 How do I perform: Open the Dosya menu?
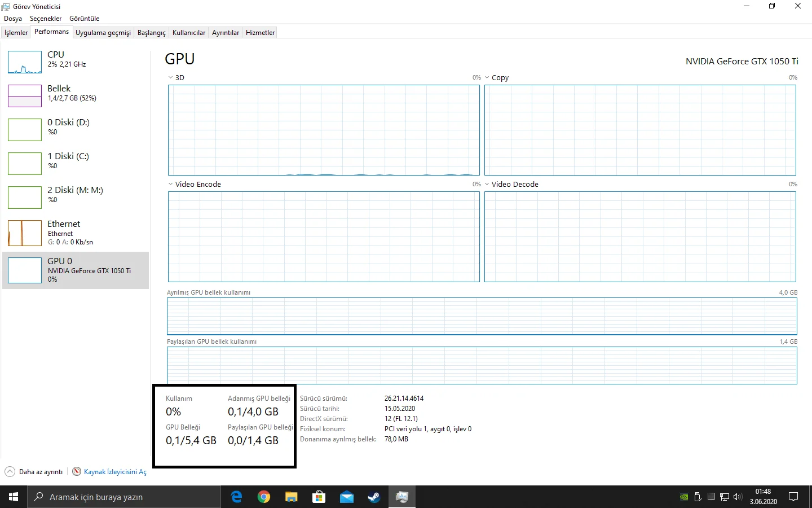click(13, 19)
